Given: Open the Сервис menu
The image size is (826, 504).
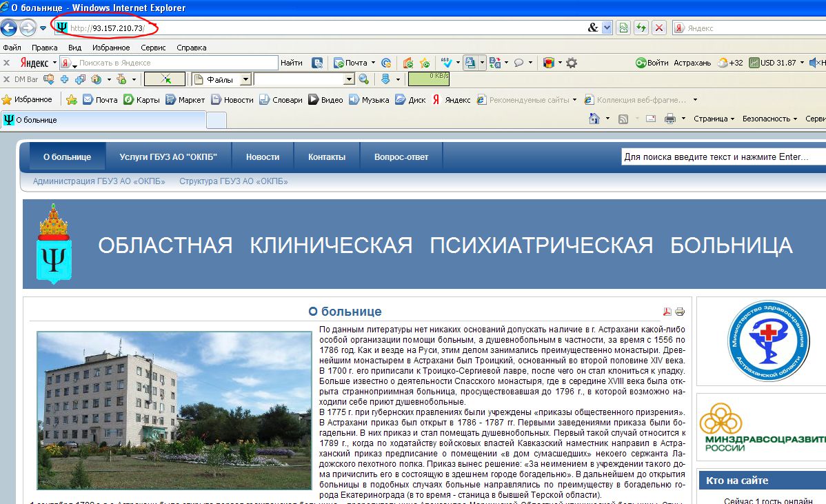Looking at the screenshot, I should click(153, 48).
